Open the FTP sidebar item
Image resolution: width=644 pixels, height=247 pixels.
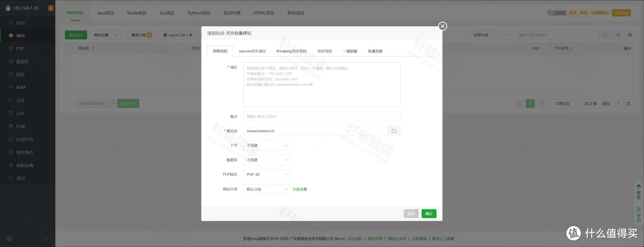point(27,48)
